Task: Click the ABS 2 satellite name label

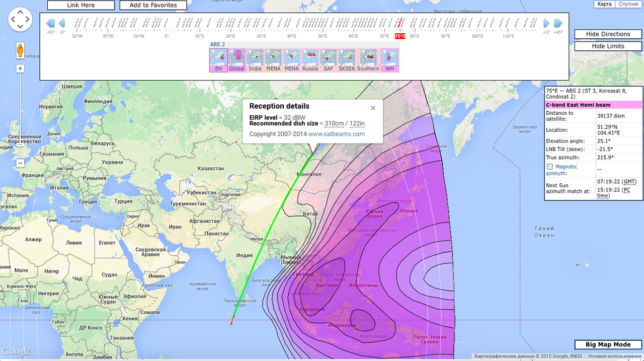Action: [x=217, y=44]
